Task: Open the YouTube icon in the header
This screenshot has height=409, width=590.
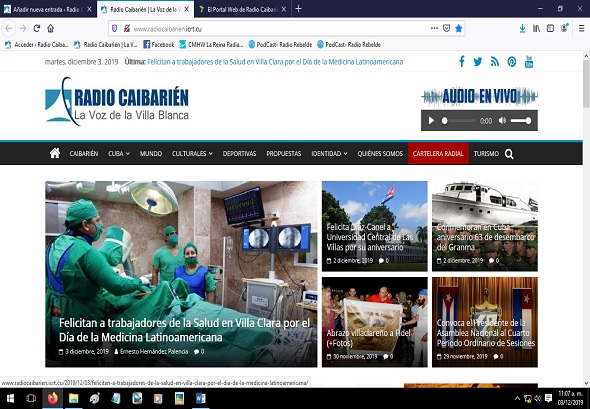Action: pos(529,61)
